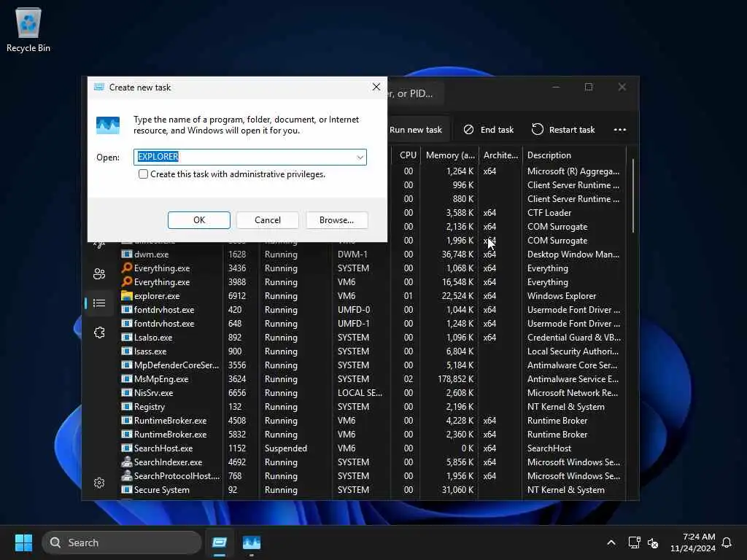Image resolution: width=747 pixels, height=560 pixels.
Task: Click the Browse... button
Action: tap(336, 220)
